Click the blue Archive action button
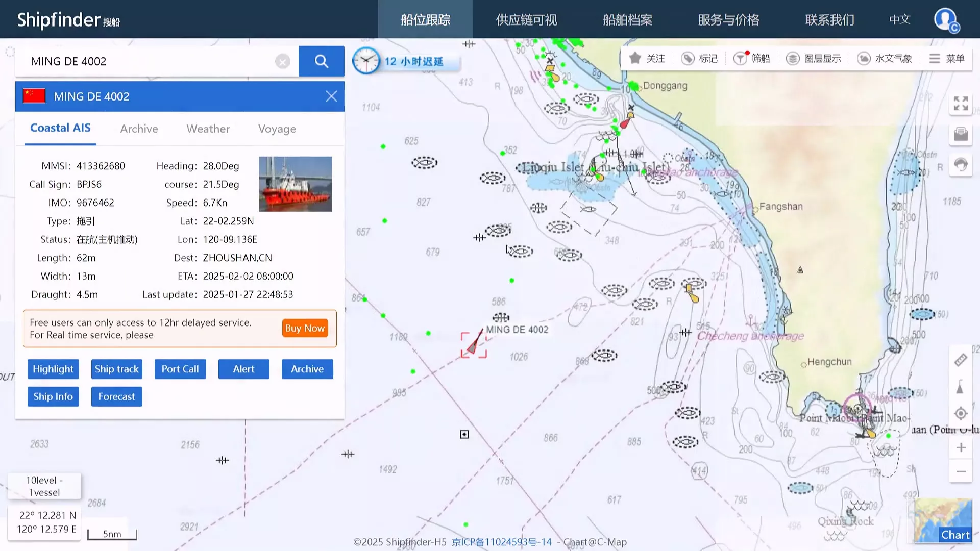 307,369
